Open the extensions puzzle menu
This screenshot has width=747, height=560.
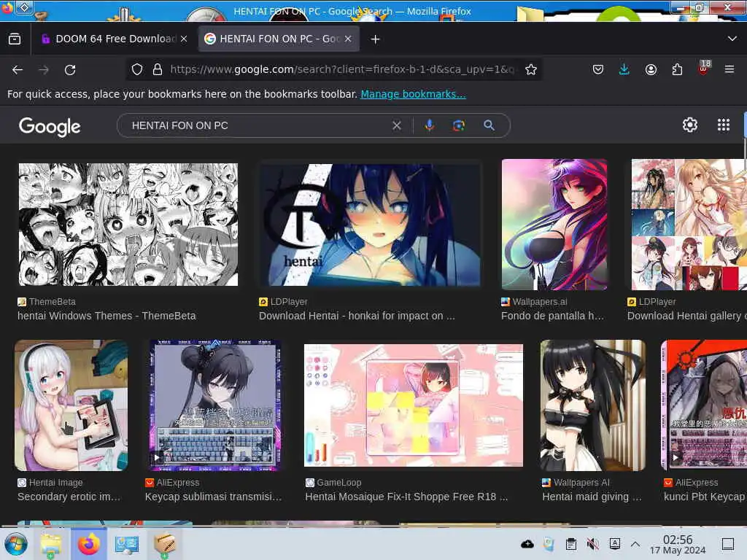pos(677,69)
